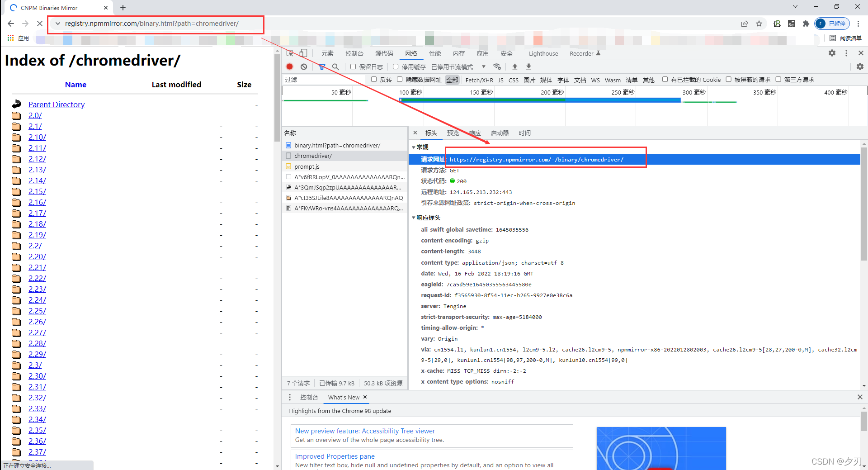Open the Extensions puzzle icon
The height and width of the screenshot is (470, 868).
coord(806,24)
